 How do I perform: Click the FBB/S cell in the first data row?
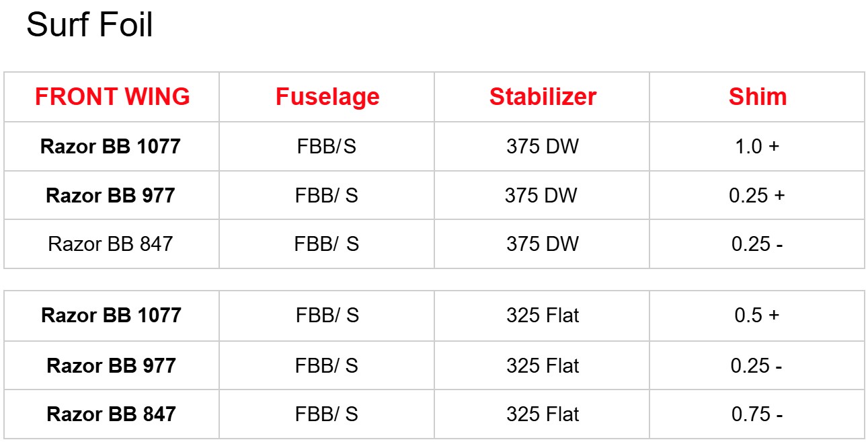[x=327, y=147]
